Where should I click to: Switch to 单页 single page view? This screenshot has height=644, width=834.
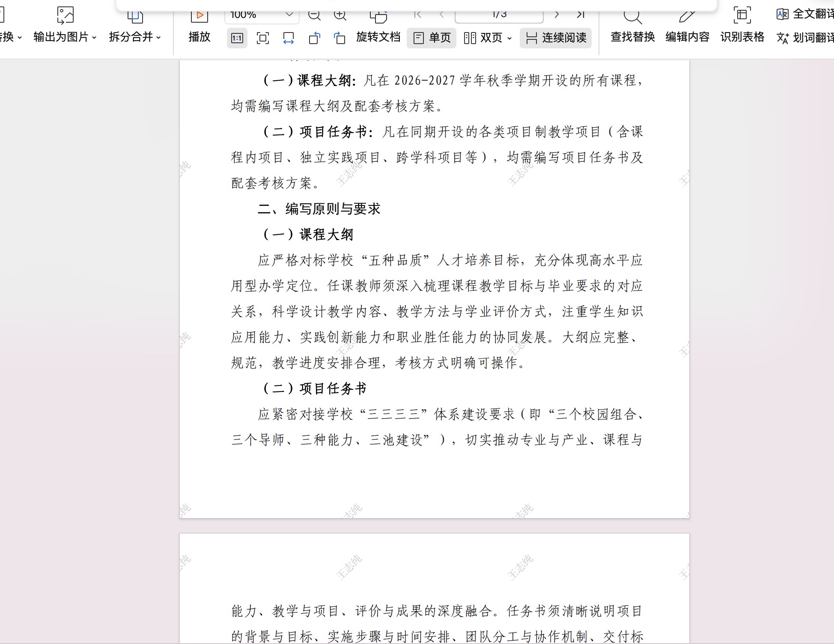click(x=432, y=38)
